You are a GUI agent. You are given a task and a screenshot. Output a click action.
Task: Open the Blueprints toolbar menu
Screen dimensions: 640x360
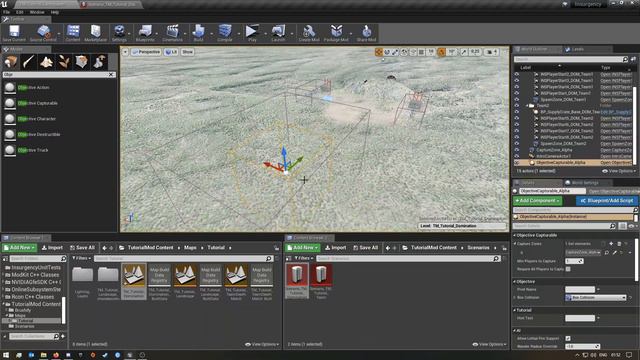point(145,33)
